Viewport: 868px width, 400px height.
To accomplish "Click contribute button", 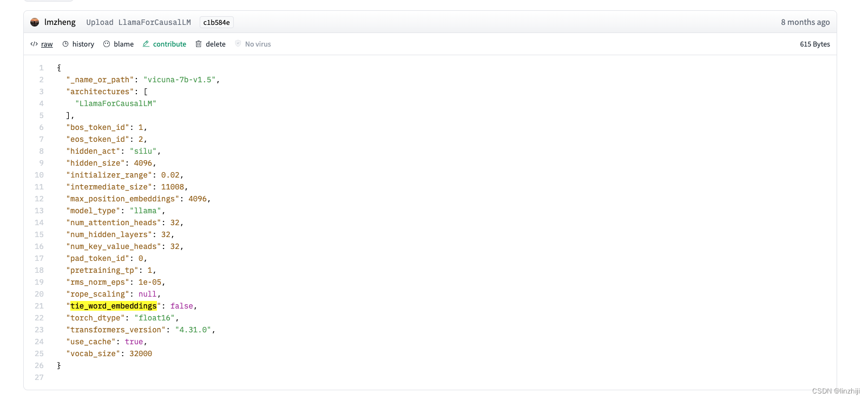I will [169, 44].
